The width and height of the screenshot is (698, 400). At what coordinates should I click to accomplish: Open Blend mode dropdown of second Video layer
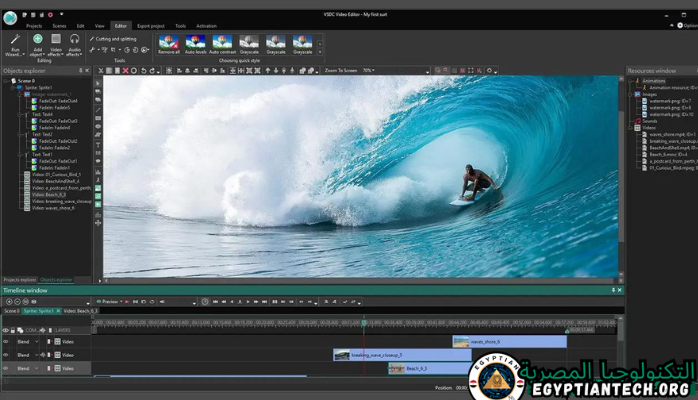[37, 355]
